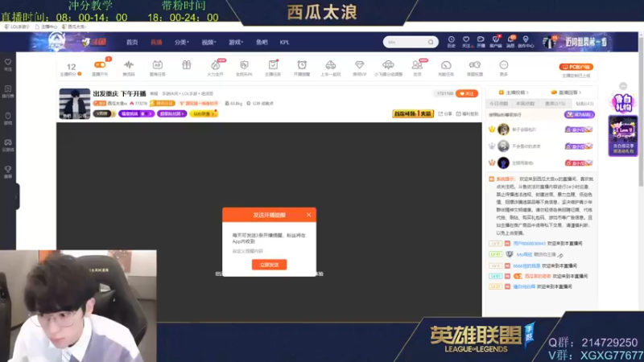Open the 全民乐PK shield icon
644x362 pixels.
click(244, 65)
